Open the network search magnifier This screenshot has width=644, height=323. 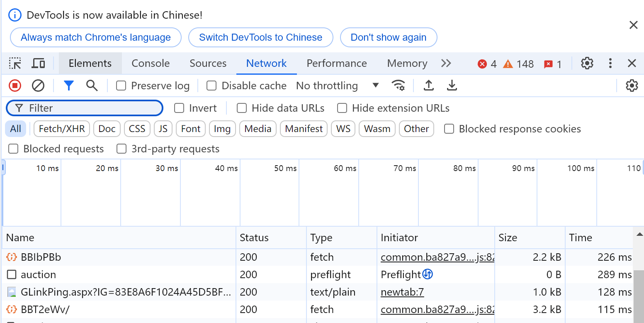click(x=92, y=86)
